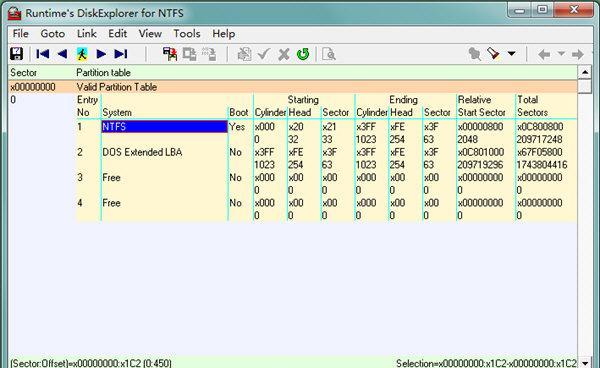Click the grayed-out icon left of flashlight
The image size is (600, 368).
pos(474,54)
